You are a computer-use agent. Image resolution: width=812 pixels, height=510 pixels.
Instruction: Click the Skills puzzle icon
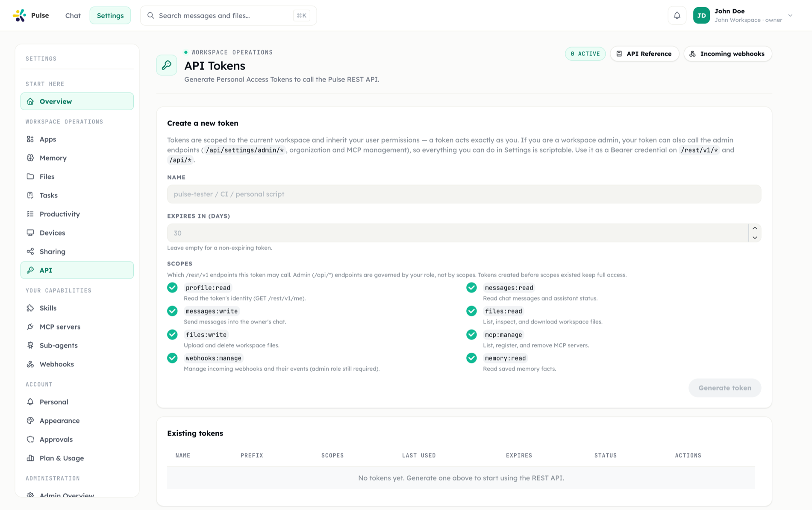coord(30,308)
